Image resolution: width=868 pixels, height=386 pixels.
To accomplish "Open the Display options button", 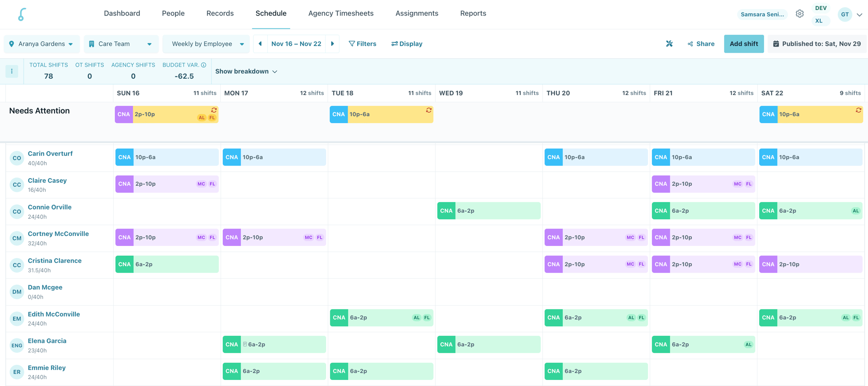I will (x=407, y=44).
